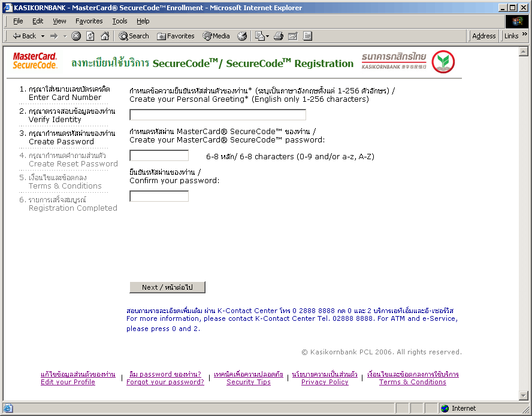Image resolution: width=532 pixels, height=416 pixels.
Task: Click the scrollbar down arrow
Action: coord(524,395)
